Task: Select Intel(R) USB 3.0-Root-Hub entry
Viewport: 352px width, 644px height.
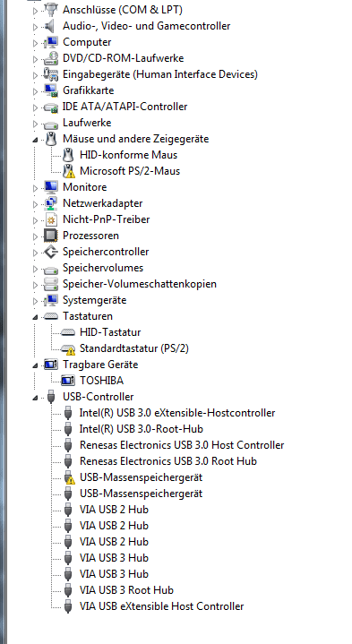Action: [141, 429]
